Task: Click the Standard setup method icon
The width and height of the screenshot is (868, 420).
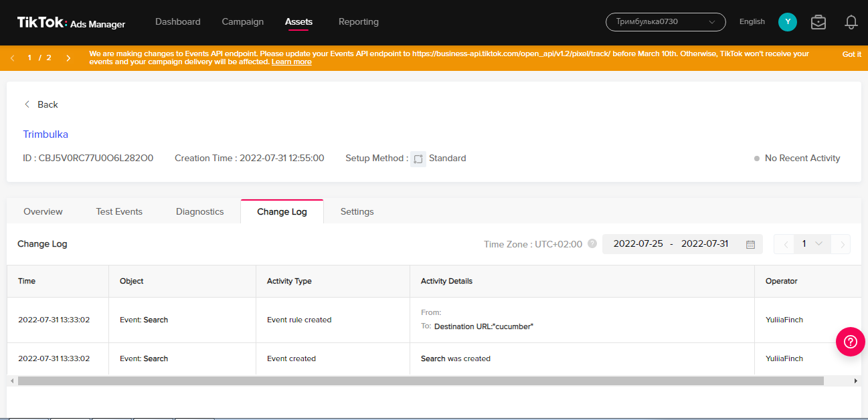Action: [x=418, y=159]
